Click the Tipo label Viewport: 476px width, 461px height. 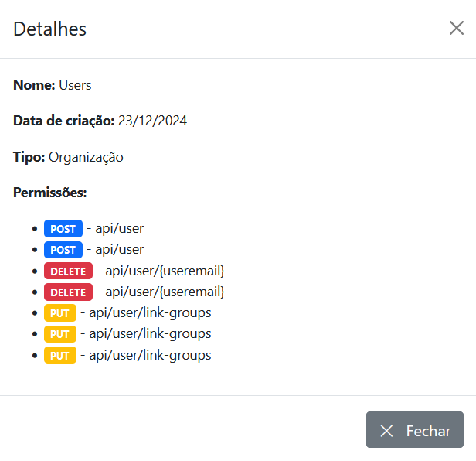(29, 157)
